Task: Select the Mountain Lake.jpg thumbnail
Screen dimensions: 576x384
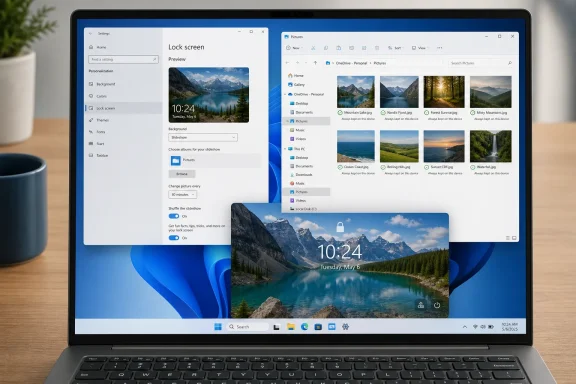Action: point(356,91)
